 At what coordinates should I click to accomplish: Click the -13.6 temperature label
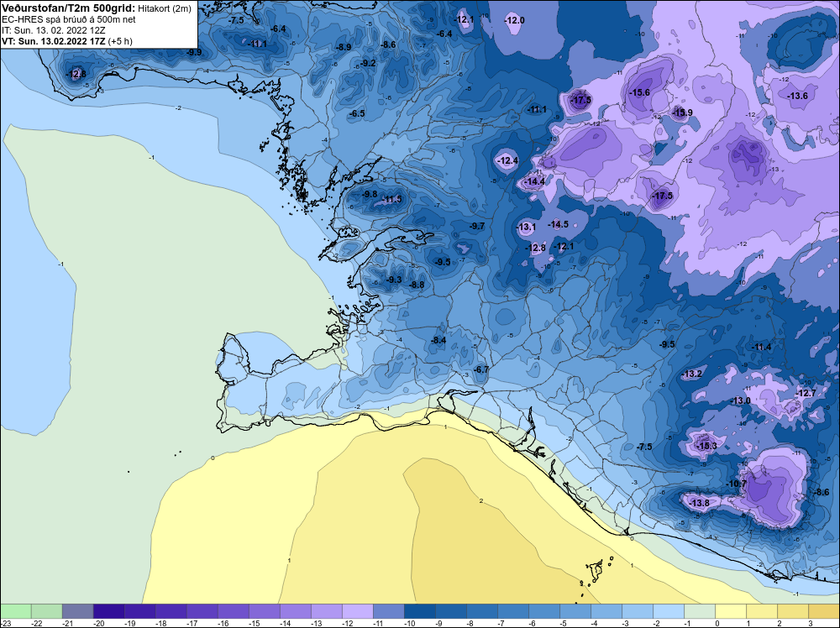[x=797, y=96]
